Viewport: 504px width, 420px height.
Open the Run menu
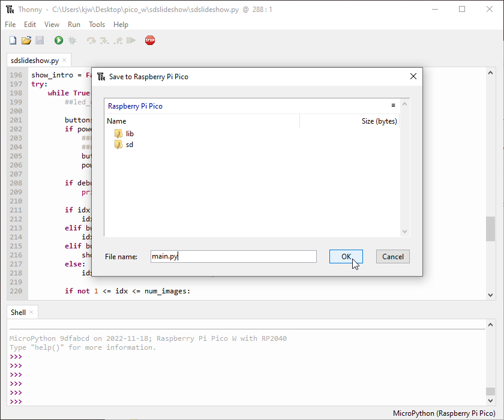click(x=74, y=25)
